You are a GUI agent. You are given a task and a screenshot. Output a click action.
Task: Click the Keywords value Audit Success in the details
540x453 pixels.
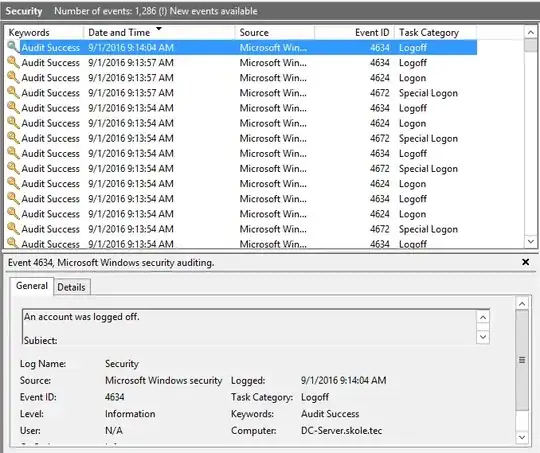[x=330, y=414]
